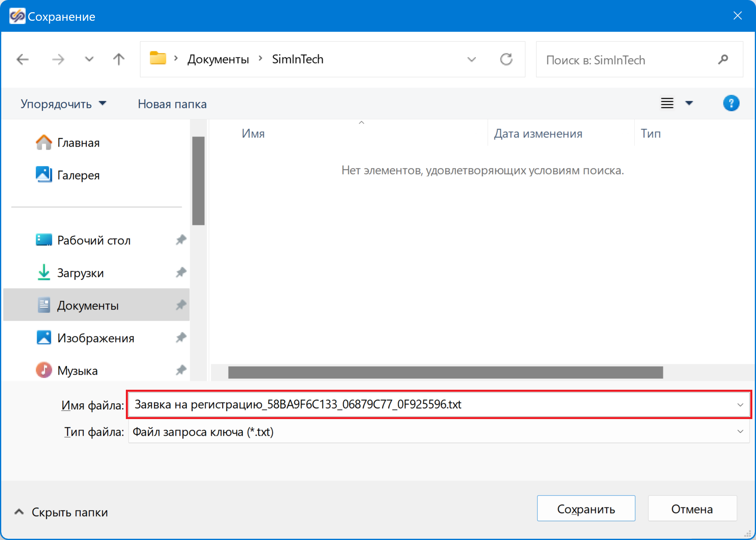The image size is (756, 540).
Task: Create a folder with Новая папка
Action: click(172, 104)
